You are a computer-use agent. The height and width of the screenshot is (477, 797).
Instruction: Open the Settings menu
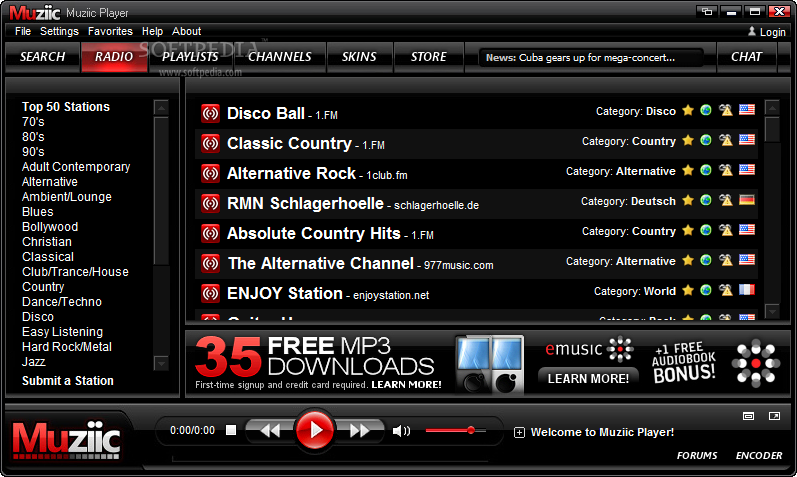(59, 32)
